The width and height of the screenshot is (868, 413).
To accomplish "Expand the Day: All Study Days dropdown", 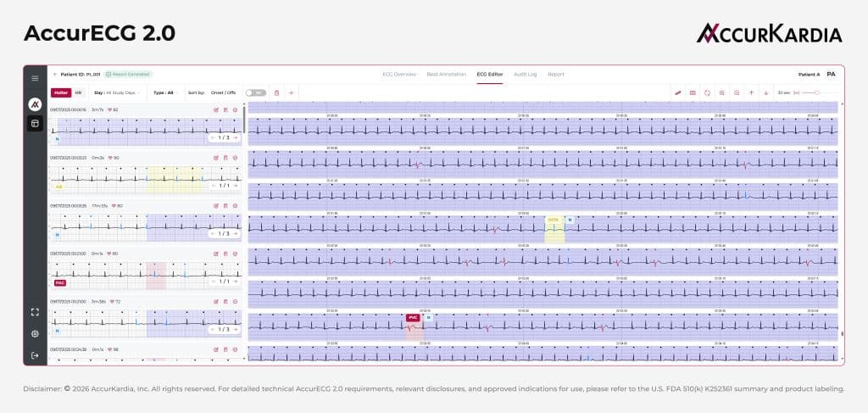I will tap(117, 92).
